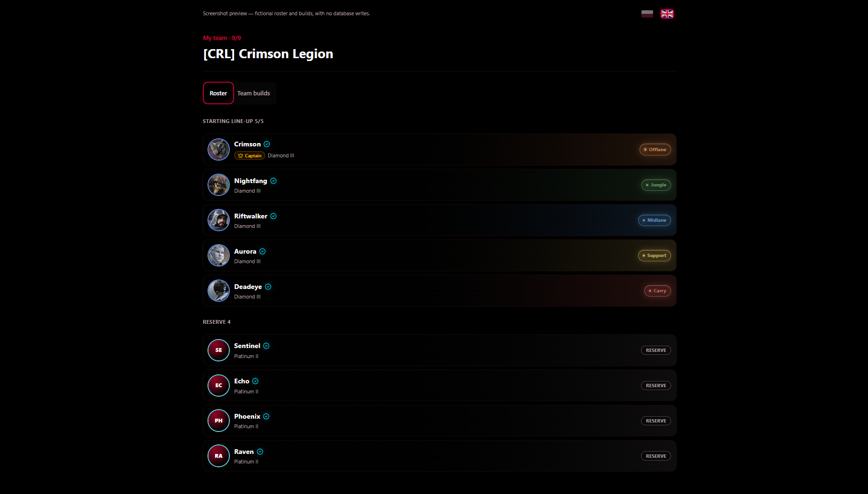Click the verified check icon beside Raven
The width and height of the screenshot is (868, 494).
(260, 452)
